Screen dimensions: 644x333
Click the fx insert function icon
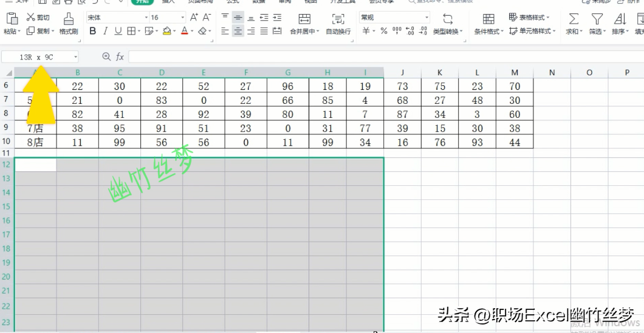tap(120, 57)
